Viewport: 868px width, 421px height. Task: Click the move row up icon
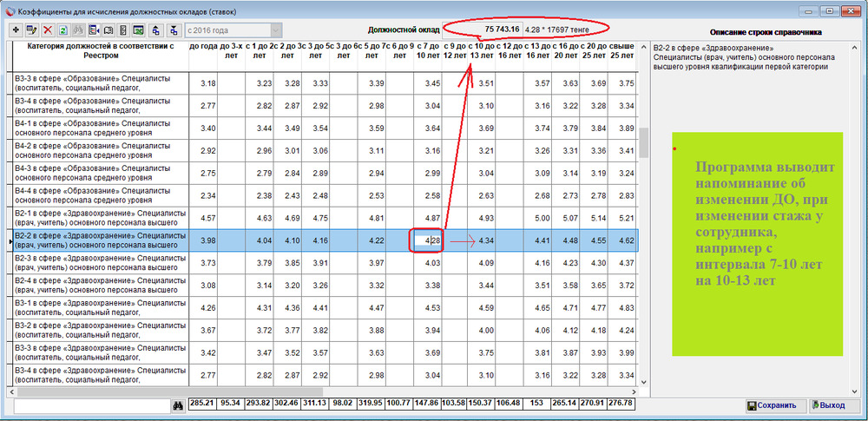[156, 30]
